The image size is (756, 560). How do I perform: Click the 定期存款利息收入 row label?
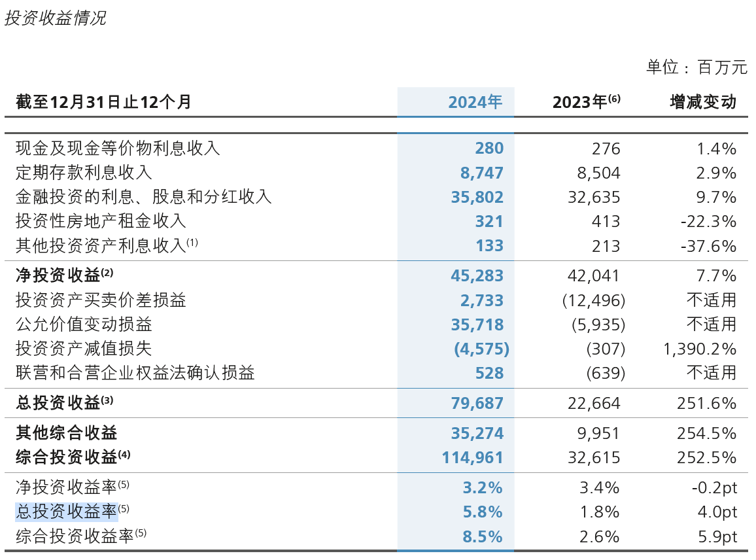coord(84,173)
